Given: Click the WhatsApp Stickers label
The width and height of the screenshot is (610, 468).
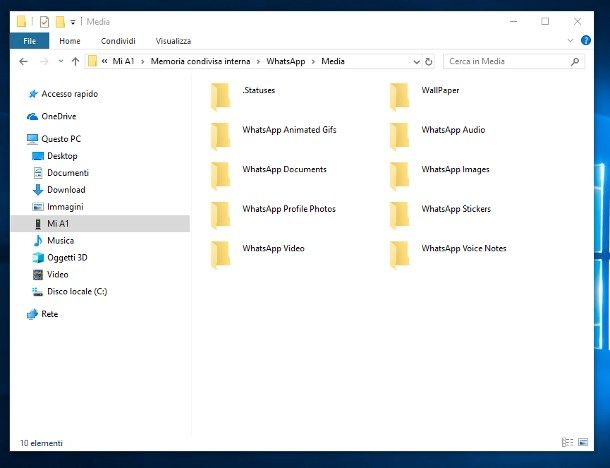Looking at the screenshot, I should pyautogui.click(x=456, y=209).
